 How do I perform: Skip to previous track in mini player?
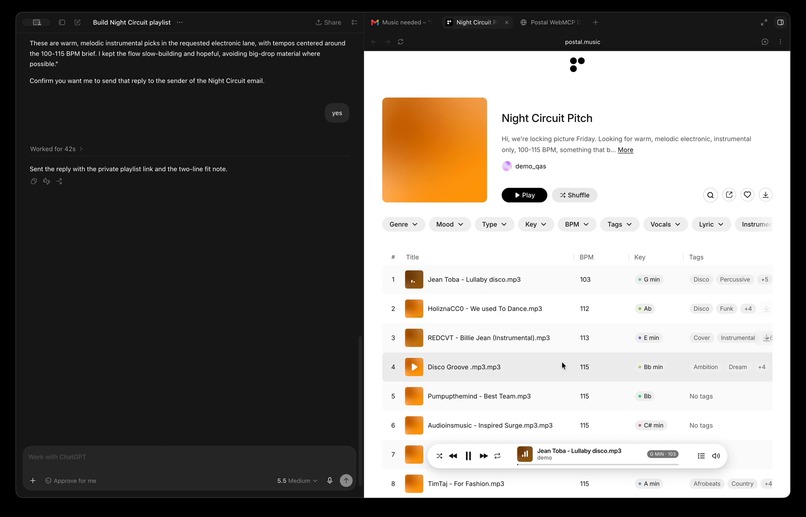453,456
